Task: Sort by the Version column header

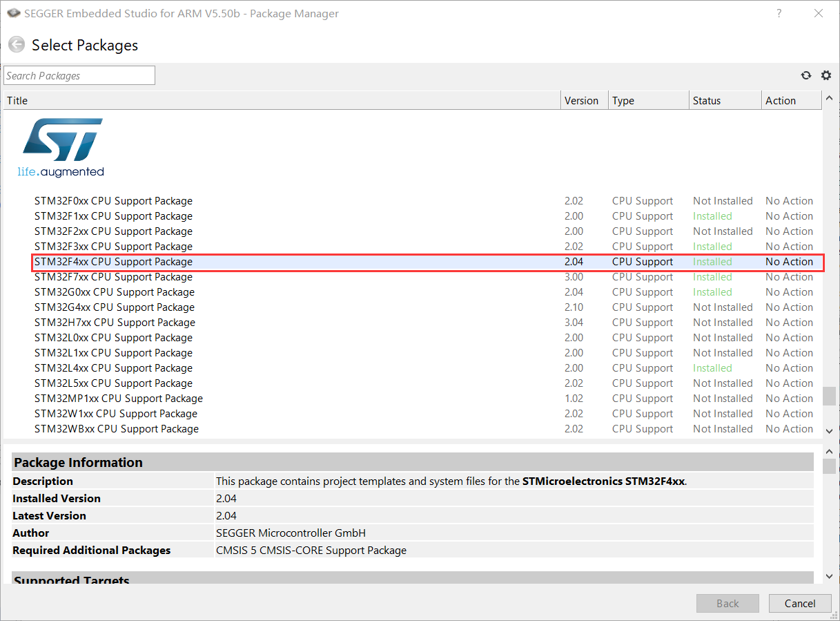Action: coord(585,101)
